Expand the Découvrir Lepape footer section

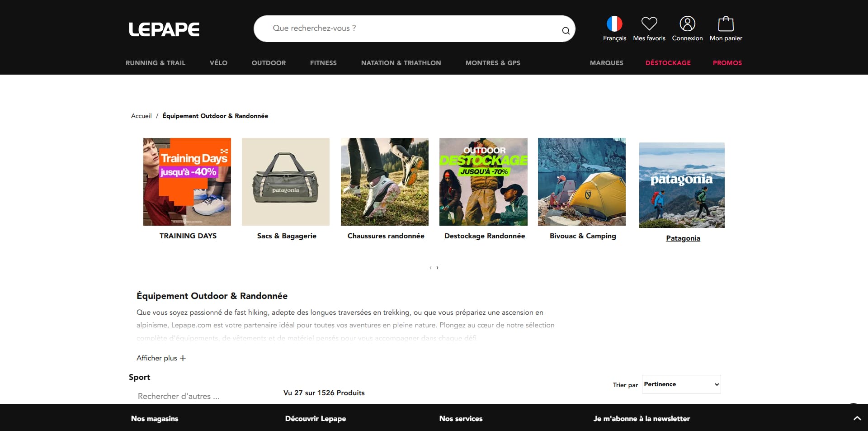[x=316, y=419]
